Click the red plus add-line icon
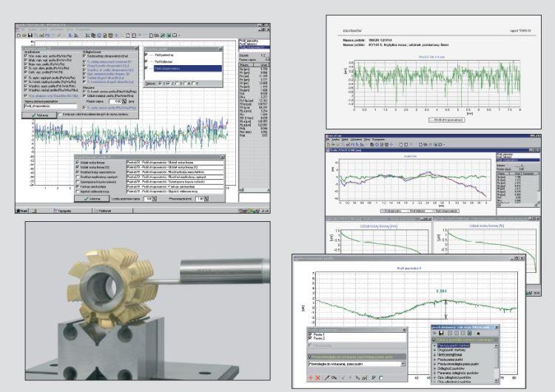555x392 pixels. 311,377
